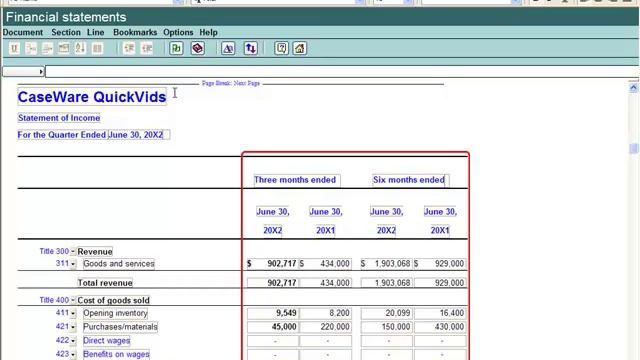Select Purchases value 430,000
The width and height of the screenshot is (640, 360).
(440, 327)
